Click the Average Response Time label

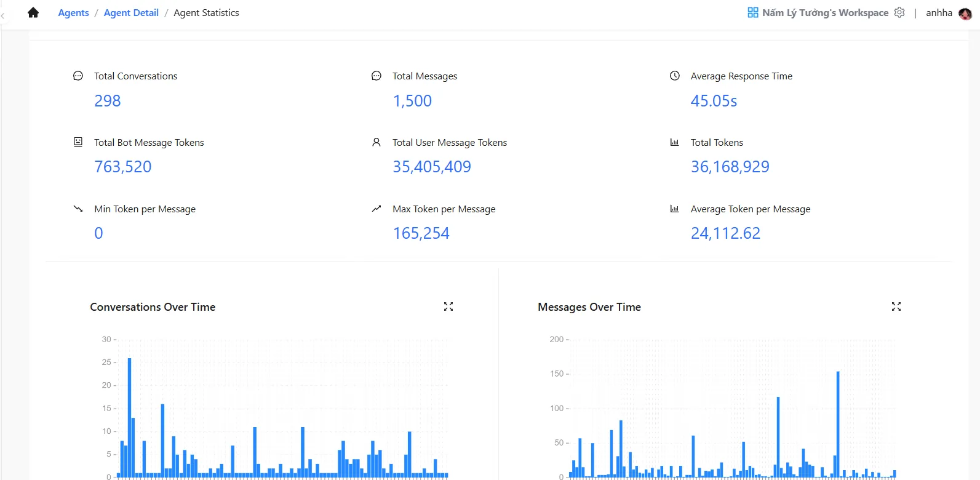(741, 76)
